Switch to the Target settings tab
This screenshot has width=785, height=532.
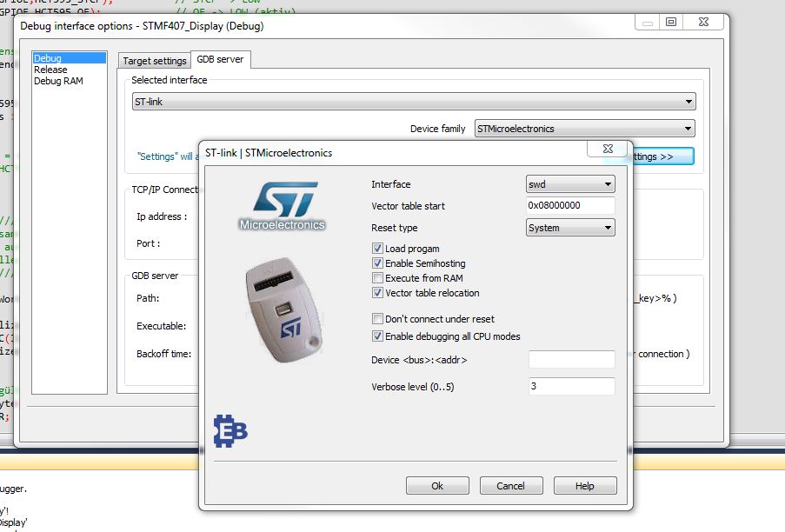click(x=155, y=61)
